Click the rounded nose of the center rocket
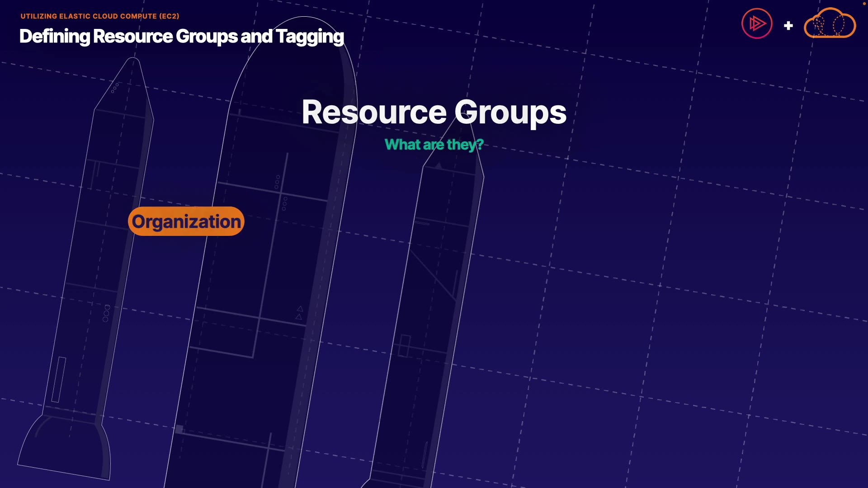This screenshot has width=868, height=488. [304, 23]
